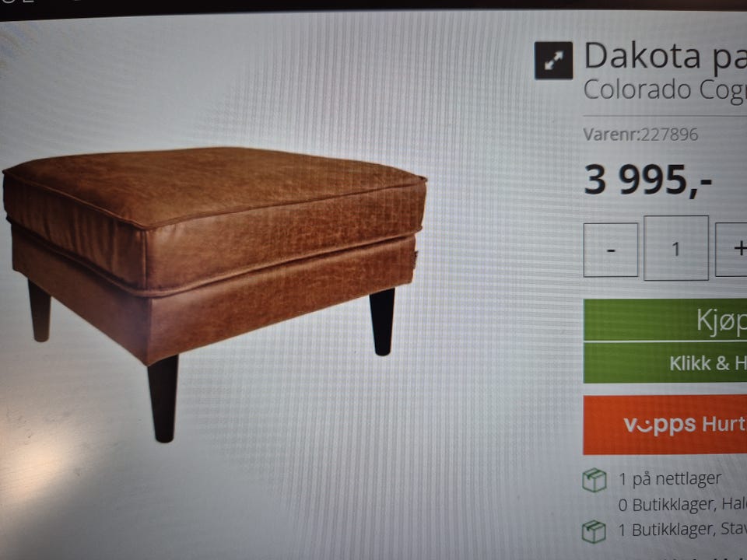The image size is (747, 560).
Task: Click the '1 Butikklager, Stav...' stock line
Action: [x=682, y=530]
